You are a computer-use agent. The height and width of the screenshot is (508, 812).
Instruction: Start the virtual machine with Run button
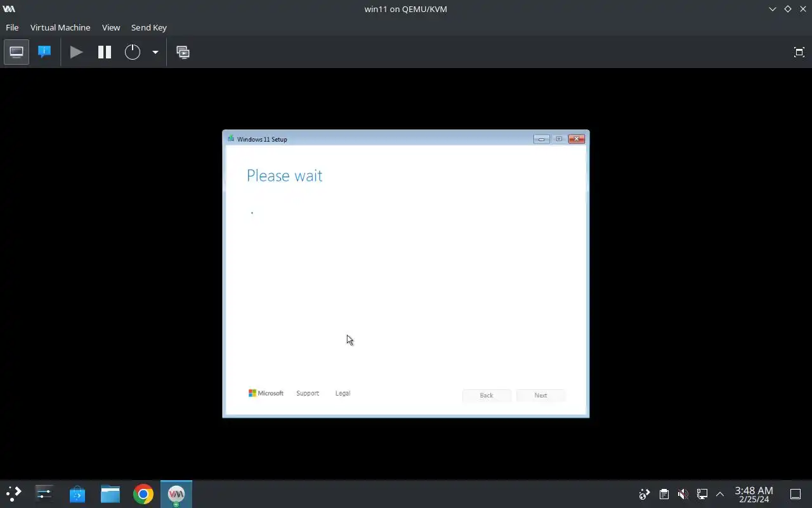click(x=76, y=52)
